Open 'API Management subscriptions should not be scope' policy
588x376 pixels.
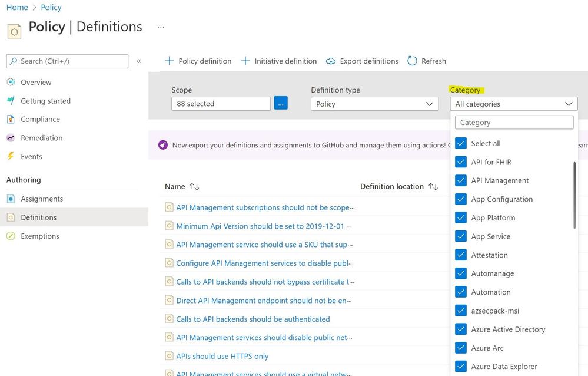tap(265, 207)
